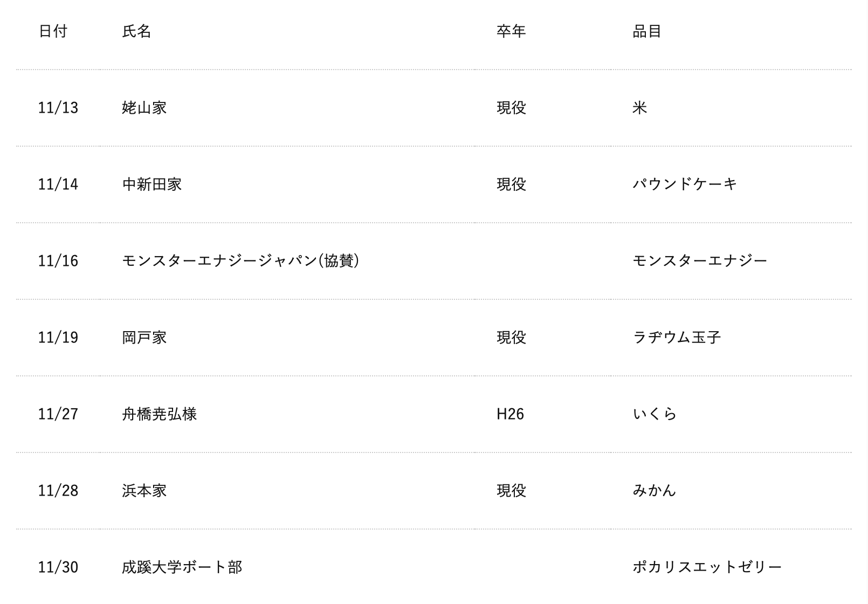This screenshot has width=868, height=604.
Task: Select 中新田家 in the name column
Action: (151, 184)
